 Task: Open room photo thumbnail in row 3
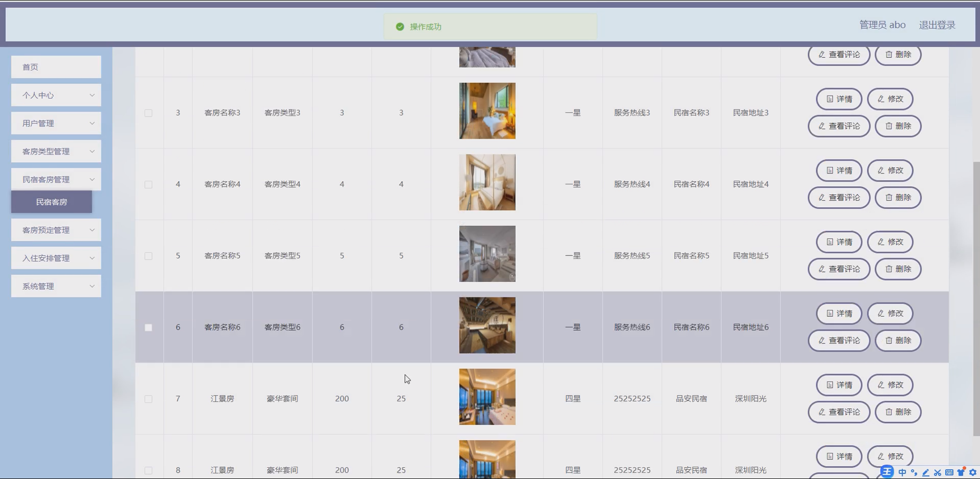click(487, 111)
